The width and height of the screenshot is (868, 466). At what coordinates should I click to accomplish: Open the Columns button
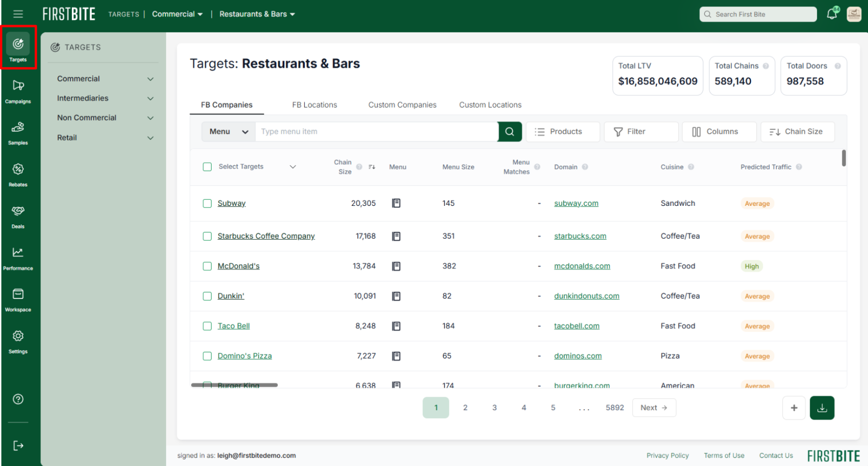(719, 132)
